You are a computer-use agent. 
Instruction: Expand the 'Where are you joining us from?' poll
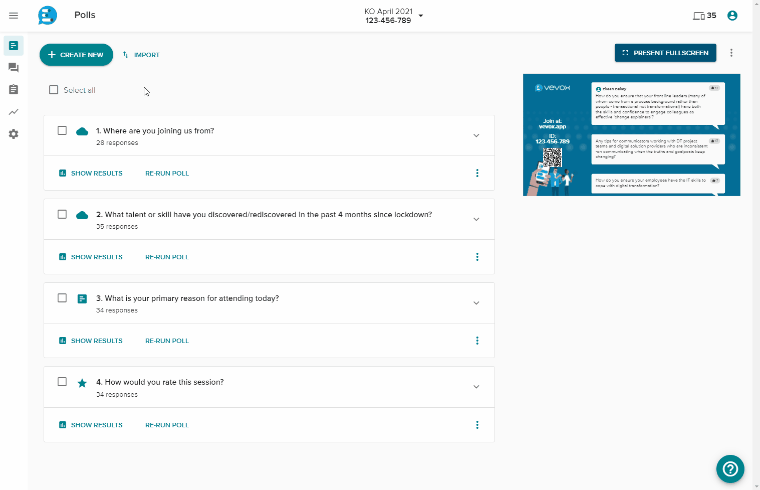pos(476,136)
